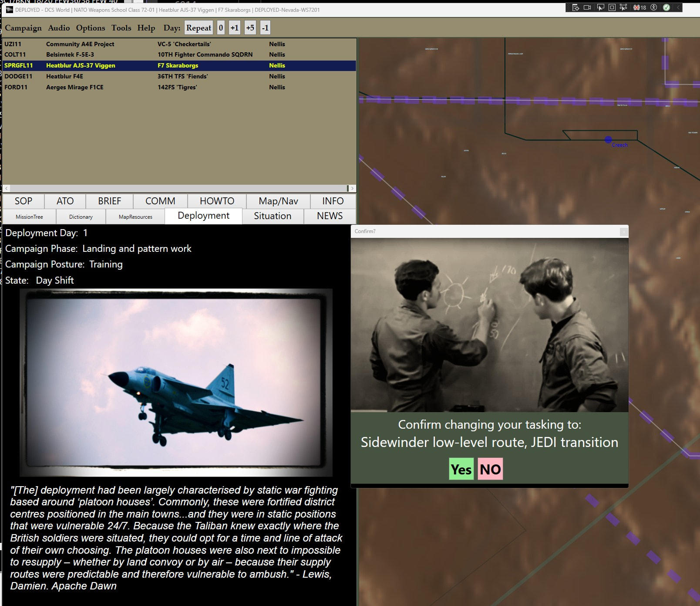The height and width of the screenshot is (606, 700).
Task: Toggle the track focused element icon
Action: click(623, 7)
